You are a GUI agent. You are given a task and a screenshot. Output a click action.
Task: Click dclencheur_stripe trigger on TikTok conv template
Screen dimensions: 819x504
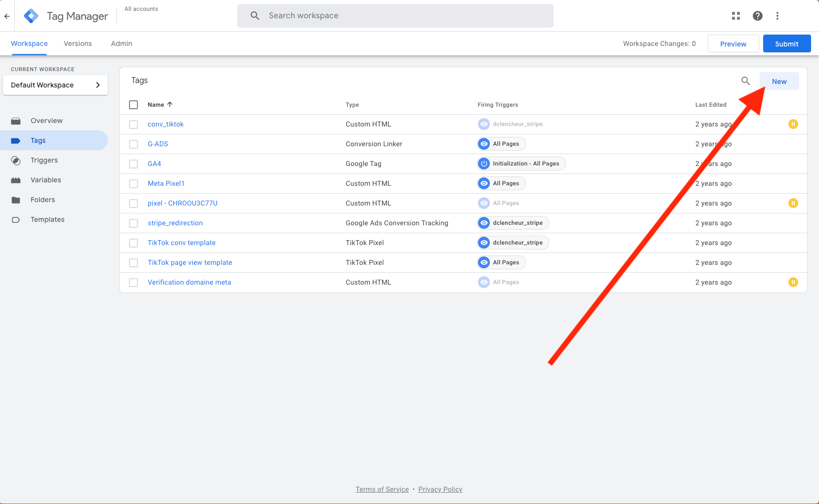coord(513,243)
